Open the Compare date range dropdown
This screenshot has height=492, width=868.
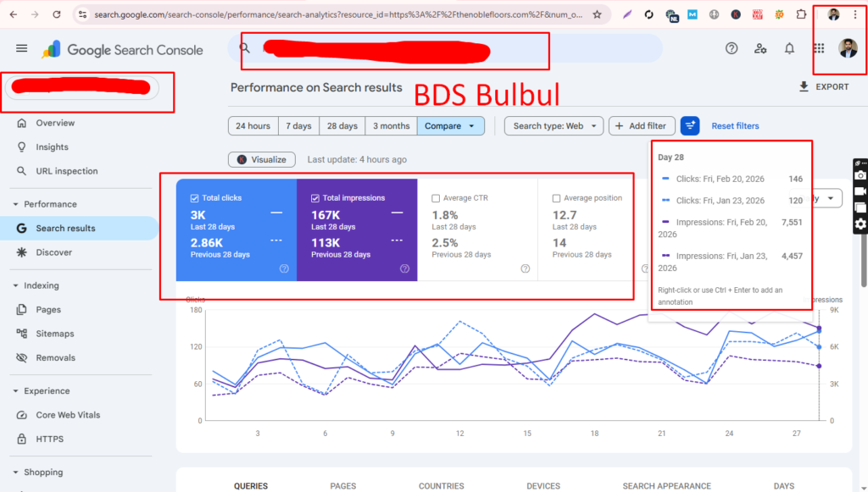click(x=450, y=125)
